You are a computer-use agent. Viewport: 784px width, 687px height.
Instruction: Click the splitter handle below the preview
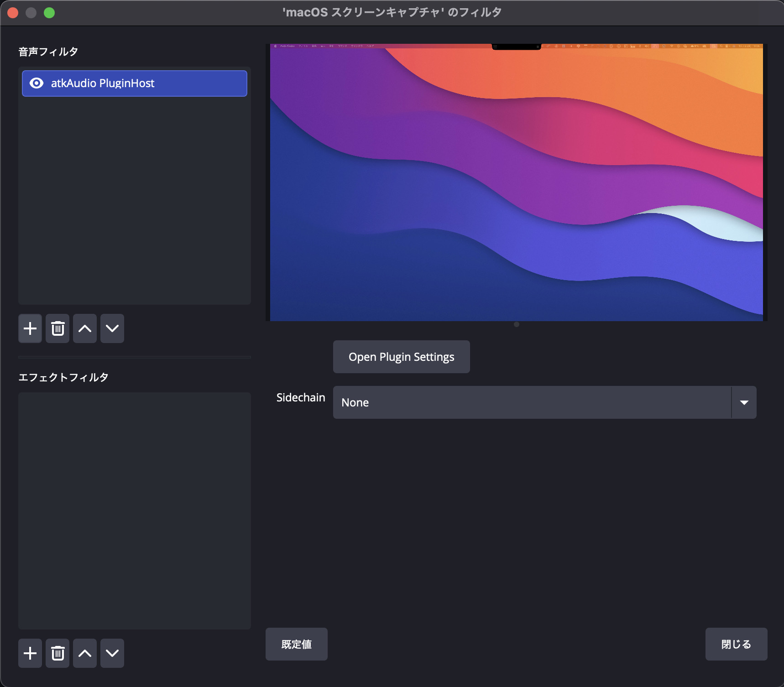click(x=516, y=324)
